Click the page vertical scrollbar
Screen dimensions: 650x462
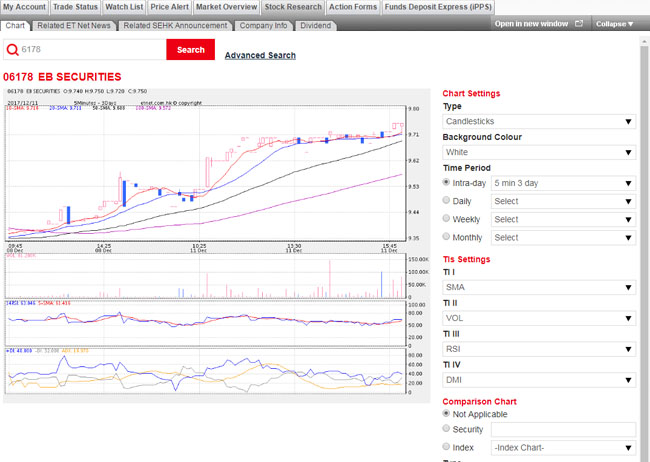(644, 249)
